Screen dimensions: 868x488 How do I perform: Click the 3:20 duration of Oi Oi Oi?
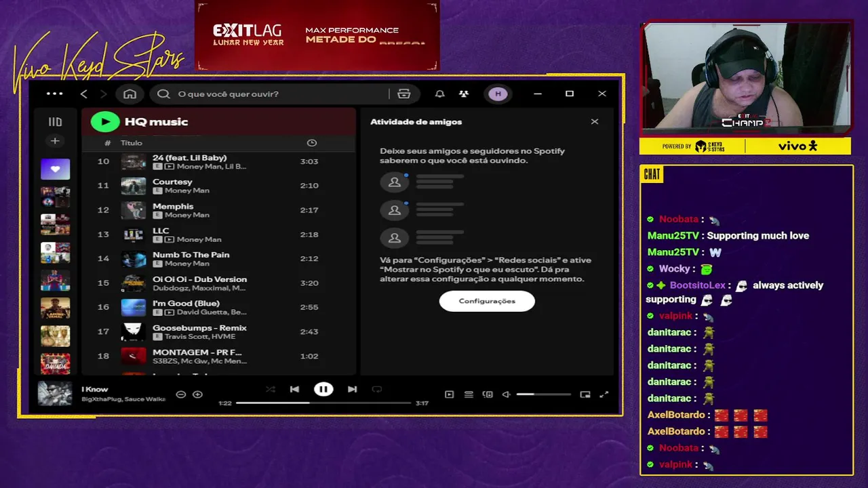pyautogui.click(x=309, y=283)
